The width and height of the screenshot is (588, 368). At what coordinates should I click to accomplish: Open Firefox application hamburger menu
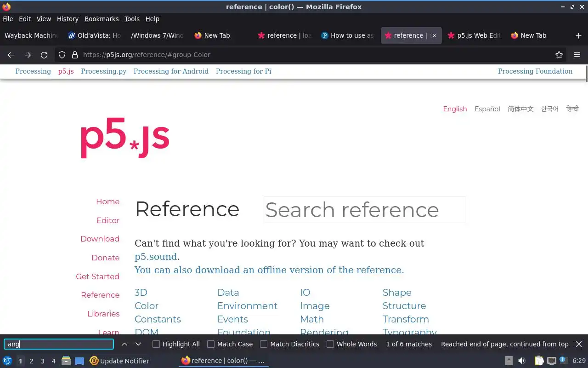(577, 55)
